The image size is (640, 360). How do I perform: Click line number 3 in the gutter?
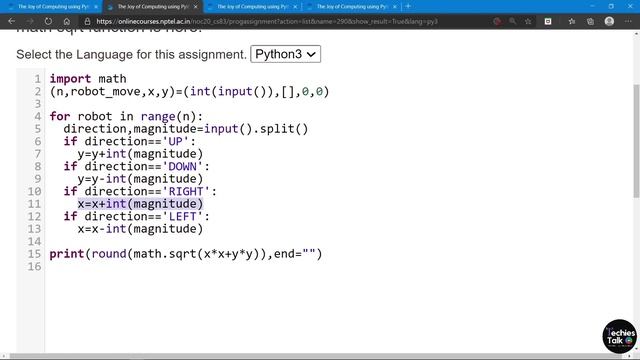point(38,104)
